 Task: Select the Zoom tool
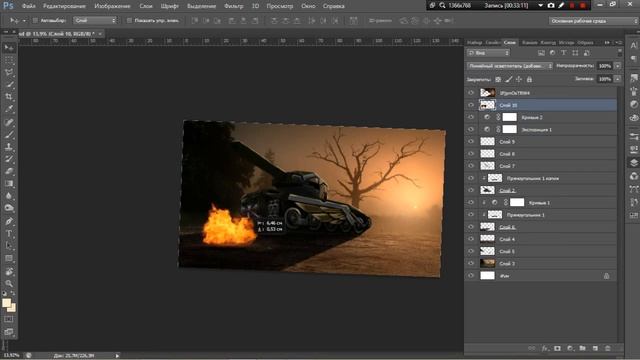[x=9, y=283]
